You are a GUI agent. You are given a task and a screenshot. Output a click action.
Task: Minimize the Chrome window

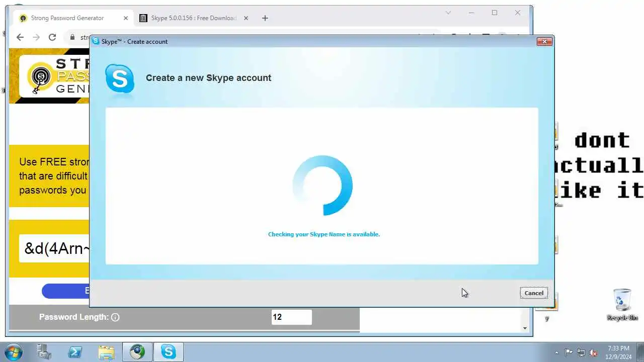pos(471,13)
